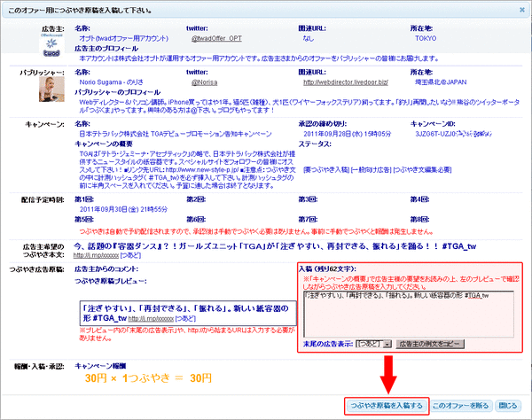Click the reward 30円 × 1つぶやき text
Screen dimensions: 532x420
click(x=148, y=378)
